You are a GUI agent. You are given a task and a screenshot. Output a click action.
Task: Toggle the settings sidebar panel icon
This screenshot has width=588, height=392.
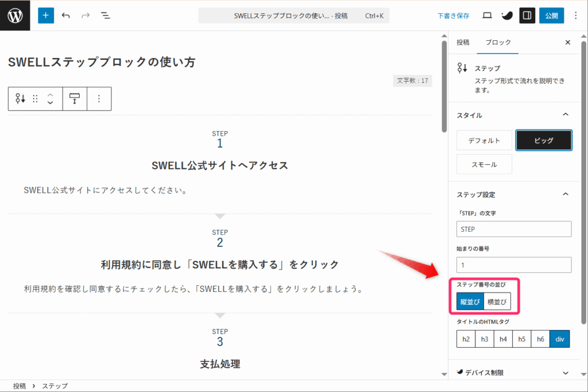coord(527,16)
